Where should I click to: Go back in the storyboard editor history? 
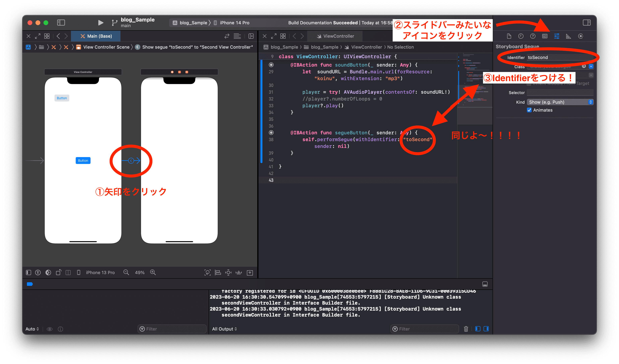pyautogui.click(x=58, y=36)
